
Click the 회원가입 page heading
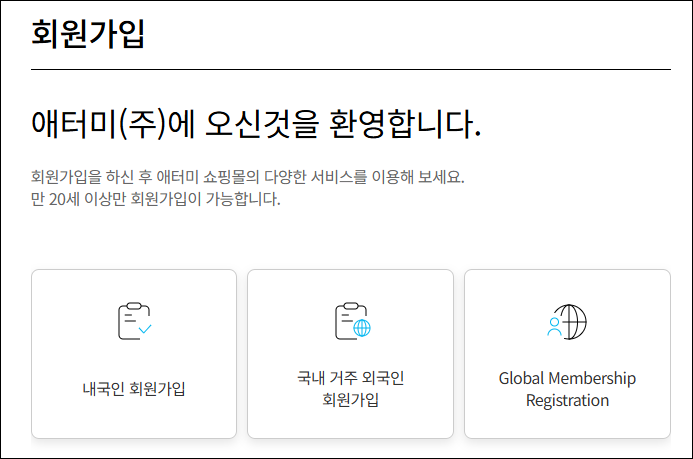click(x=88, y=33)
